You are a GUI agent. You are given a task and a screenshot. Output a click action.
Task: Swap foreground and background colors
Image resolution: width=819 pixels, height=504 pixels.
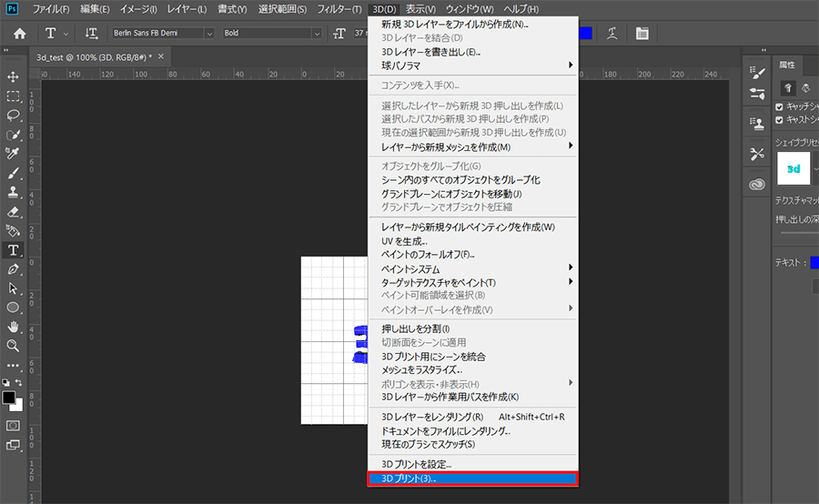[19, 383]
